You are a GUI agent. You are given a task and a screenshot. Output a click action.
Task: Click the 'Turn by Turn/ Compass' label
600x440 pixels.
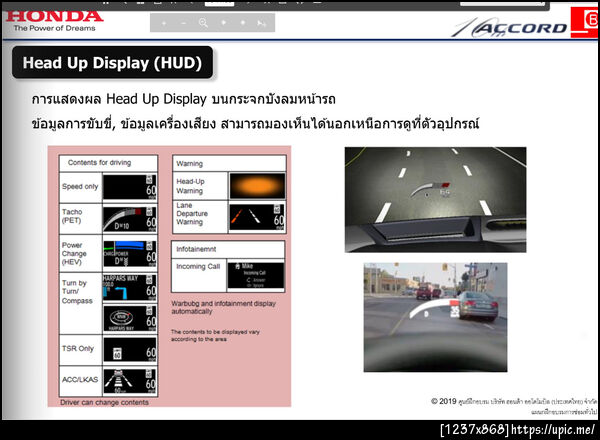[77, 292]
